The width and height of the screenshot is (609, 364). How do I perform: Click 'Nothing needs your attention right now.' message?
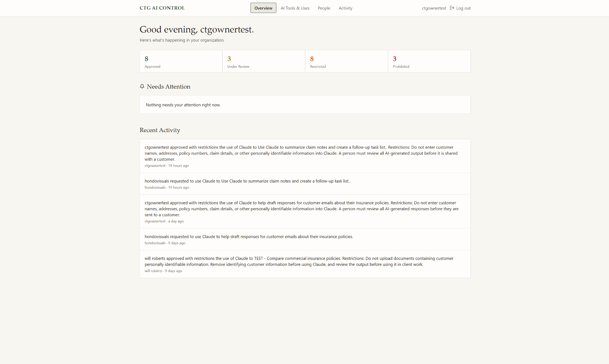183,105
